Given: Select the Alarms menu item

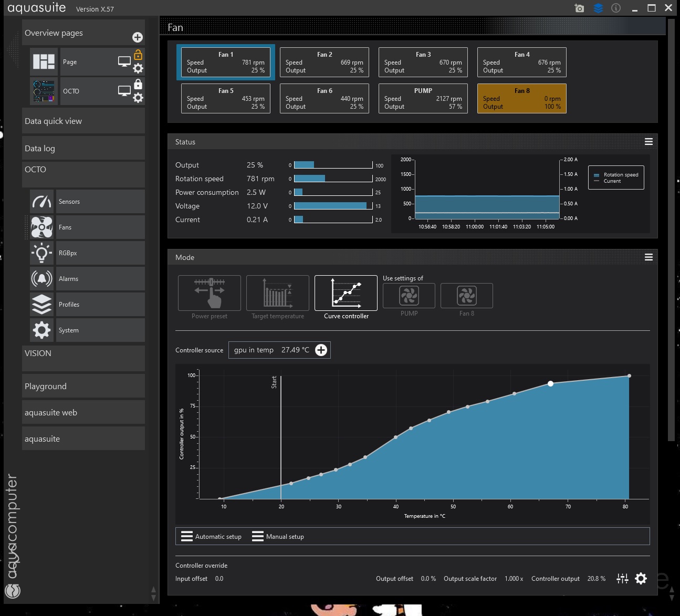Looking at the screenshot, I should (x=100, y=279).
